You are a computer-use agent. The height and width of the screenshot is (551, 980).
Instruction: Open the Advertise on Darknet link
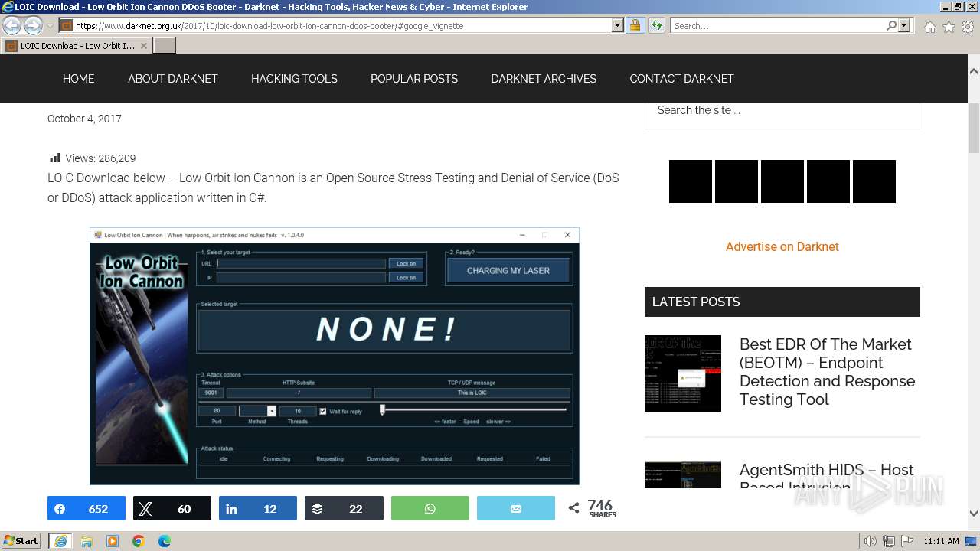click(782, 246)
